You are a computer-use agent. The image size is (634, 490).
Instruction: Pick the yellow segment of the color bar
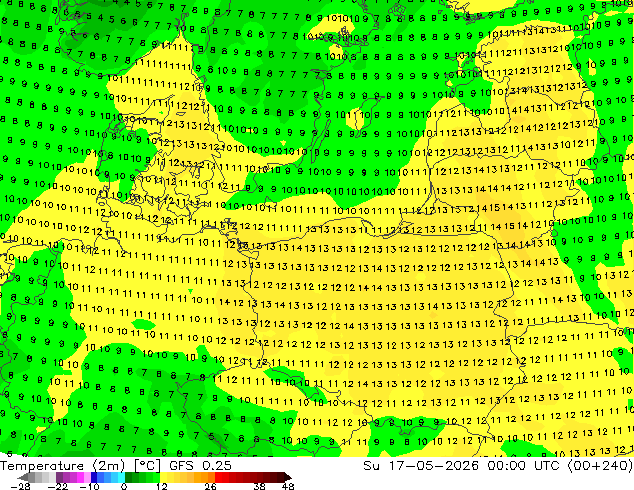click(171, 477)
